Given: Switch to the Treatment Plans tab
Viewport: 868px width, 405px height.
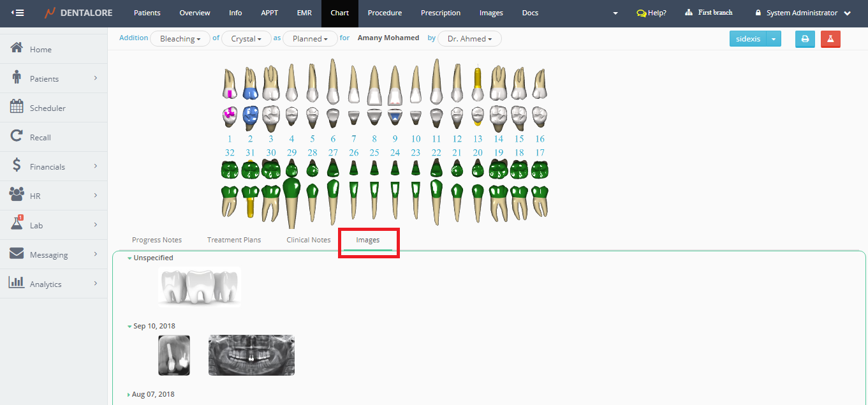Looking at the screenshot, I should point(234,240).
